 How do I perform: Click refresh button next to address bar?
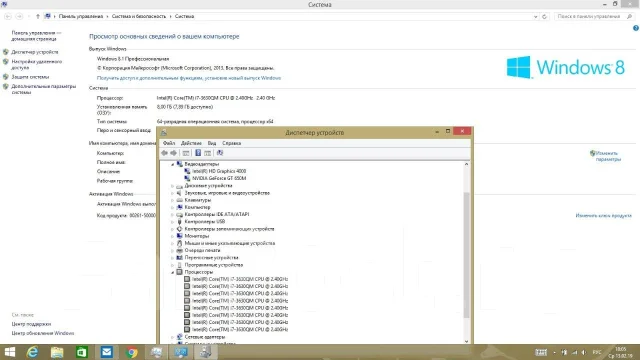[x=544, y=17]
